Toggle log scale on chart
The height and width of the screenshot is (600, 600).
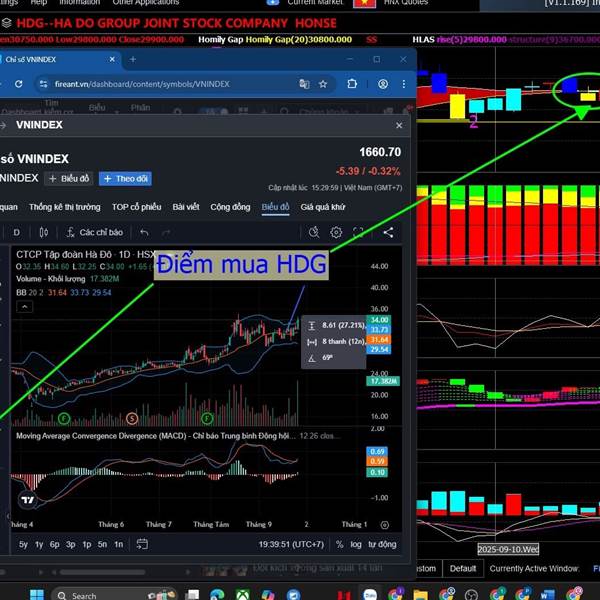pos(355,544)
